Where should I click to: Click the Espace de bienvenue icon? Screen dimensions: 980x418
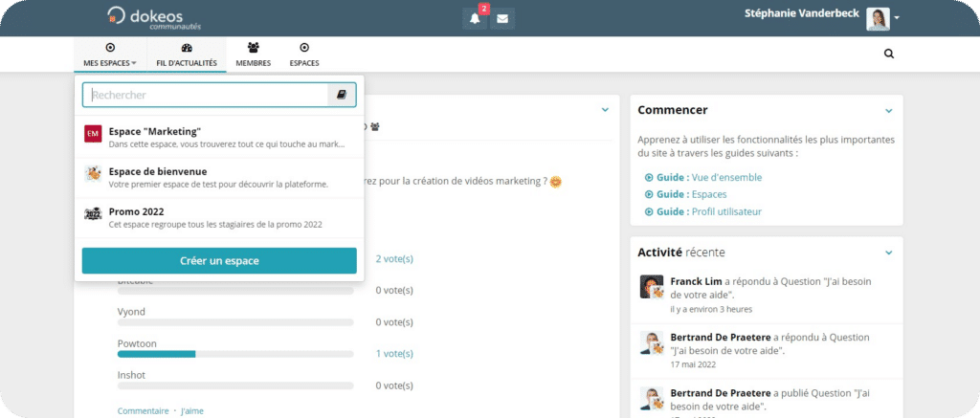pyautogui.click(x=93, y=174)
